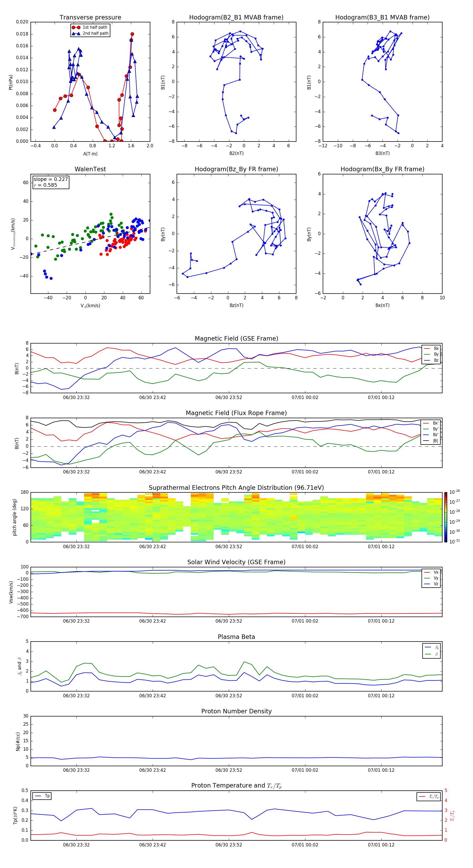Click the 'Proton Number Density' title

click(x=236, y=711)
